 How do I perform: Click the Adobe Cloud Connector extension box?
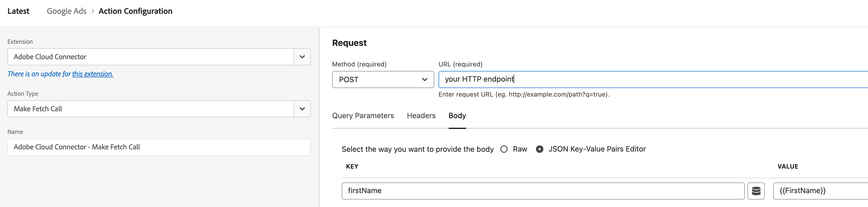pyautogui.click(x=151, y=57)
